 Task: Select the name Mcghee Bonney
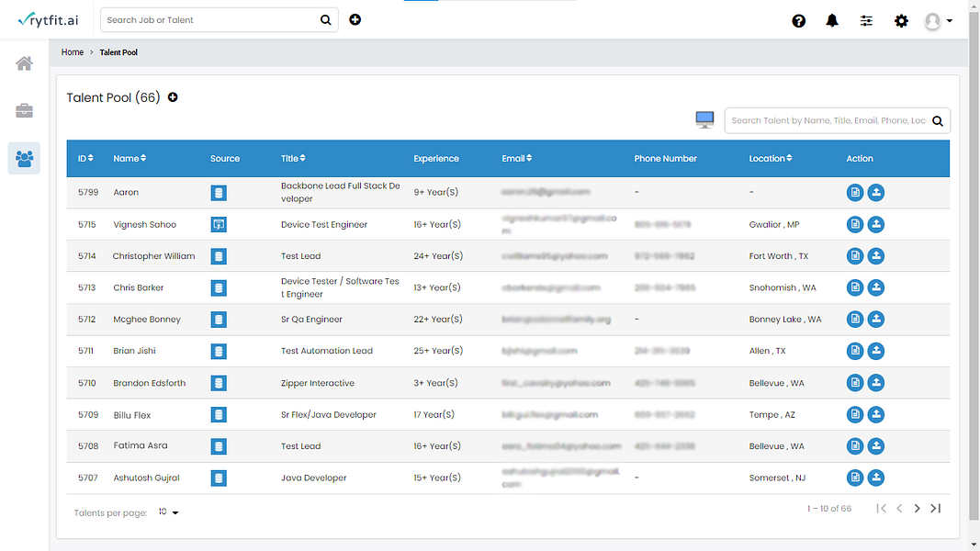tap(147, 320)
